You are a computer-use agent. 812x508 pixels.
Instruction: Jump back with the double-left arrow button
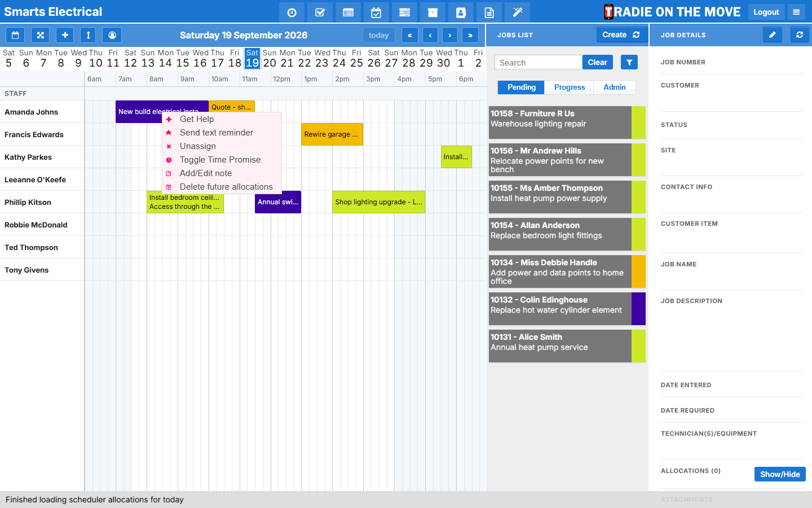[x=410, y=35]
